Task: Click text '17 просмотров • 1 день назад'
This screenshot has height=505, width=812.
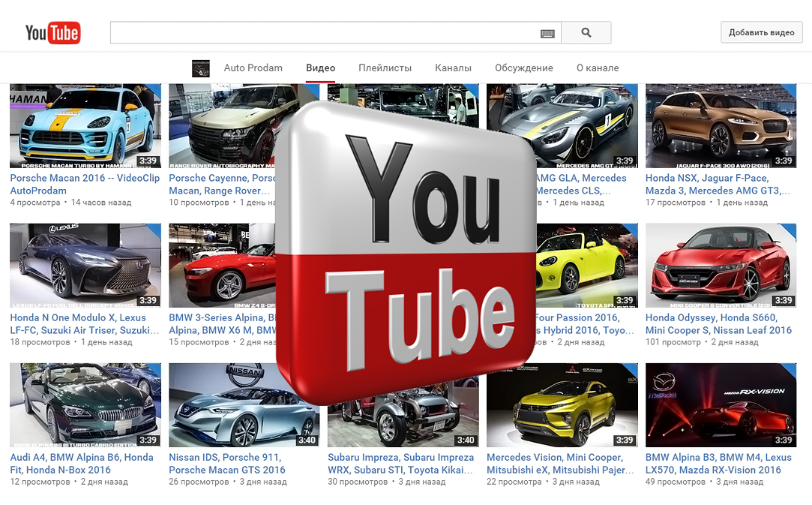Action: tap(706, 202)
